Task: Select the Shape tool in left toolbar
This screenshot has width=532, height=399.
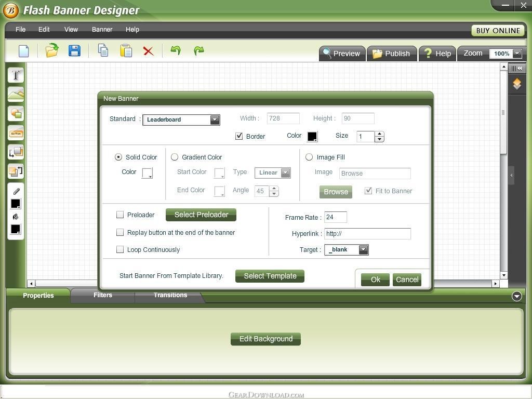Action: point(16,113)
